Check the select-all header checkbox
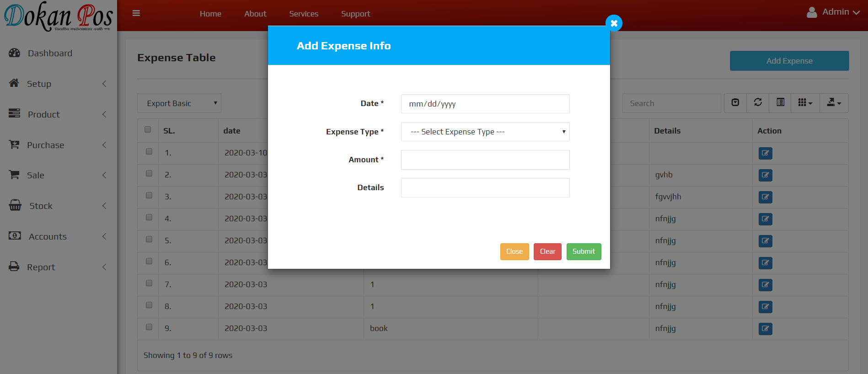Screen dimensions: 868x374 148,130
